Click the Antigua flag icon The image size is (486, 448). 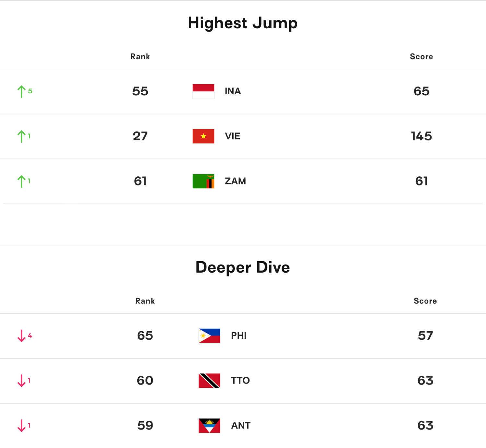(209, 426)
